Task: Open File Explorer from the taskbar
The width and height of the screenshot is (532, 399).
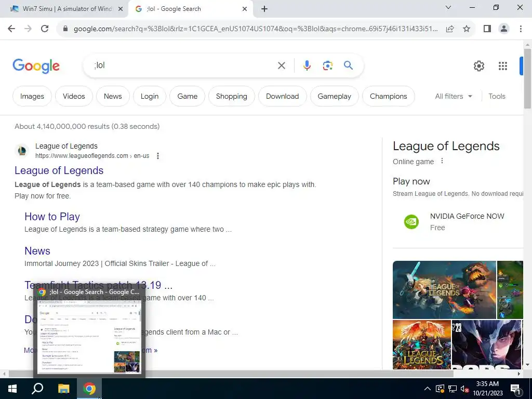Action: (63, 389)
